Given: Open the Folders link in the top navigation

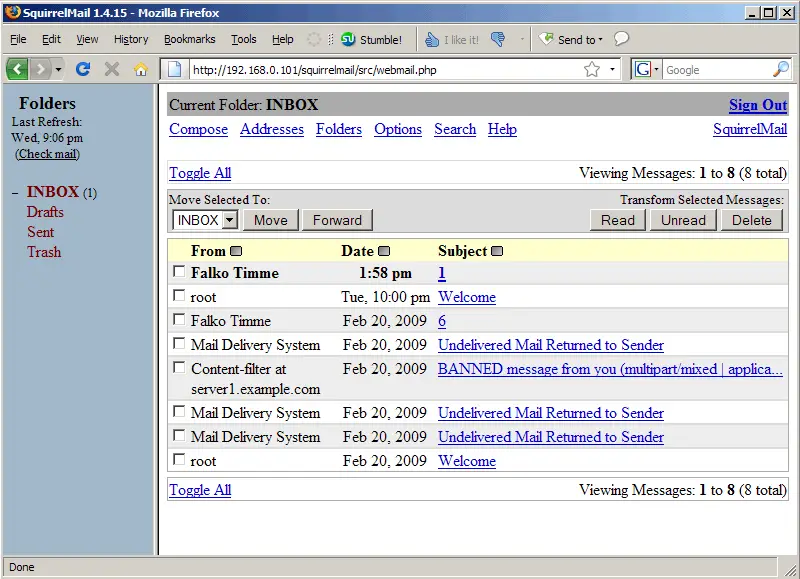Looking at the screenshot, I should (339, 129).
